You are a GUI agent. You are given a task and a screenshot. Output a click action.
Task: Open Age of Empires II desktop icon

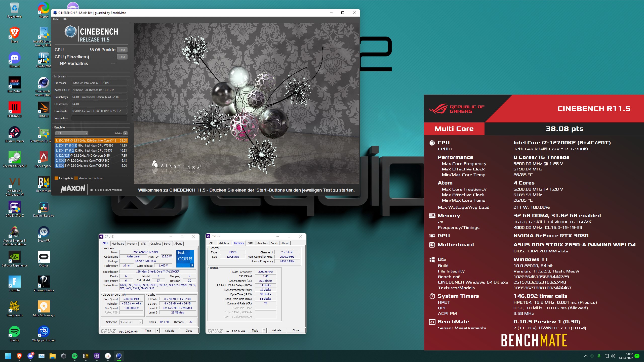pyautogui.click(x=14, y=236)
